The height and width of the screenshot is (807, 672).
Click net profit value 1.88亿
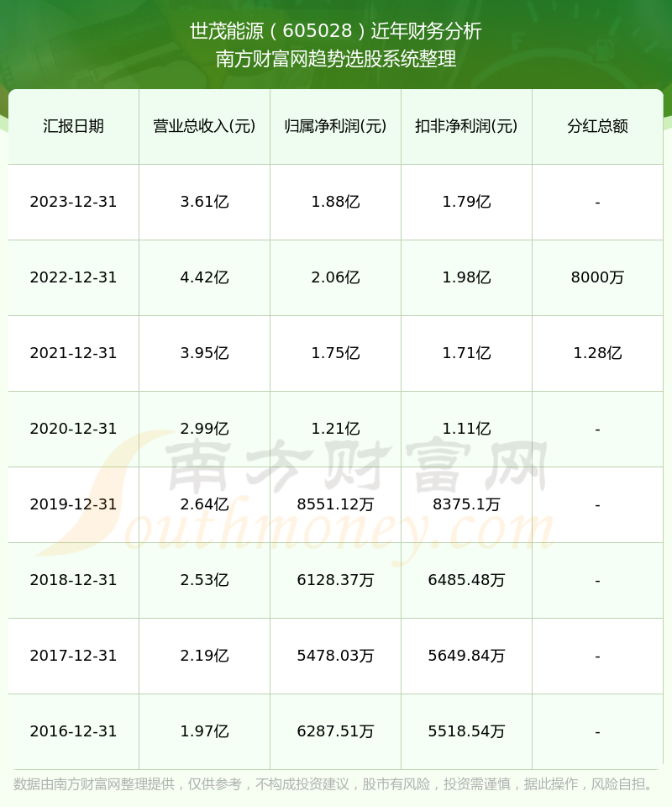[x=336, y=202]
